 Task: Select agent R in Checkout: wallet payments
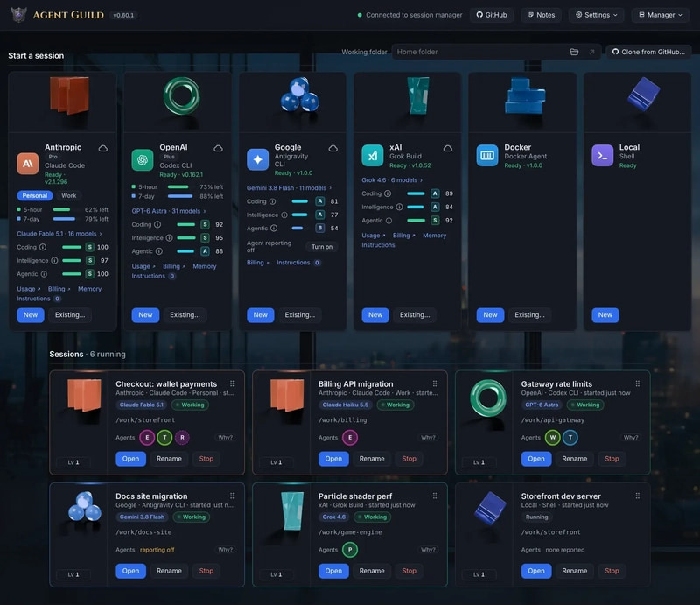coord(182,438)
